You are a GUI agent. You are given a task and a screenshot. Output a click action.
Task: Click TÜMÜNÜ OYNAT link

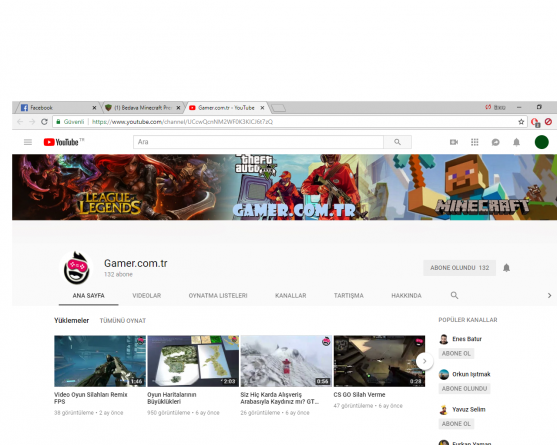point(123,321)
